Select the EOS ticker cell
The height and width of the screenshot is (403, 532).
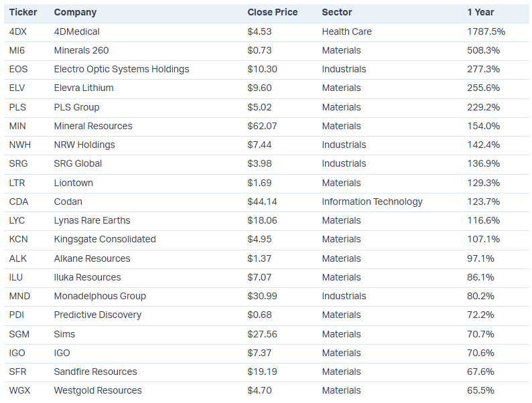(18, 69)
